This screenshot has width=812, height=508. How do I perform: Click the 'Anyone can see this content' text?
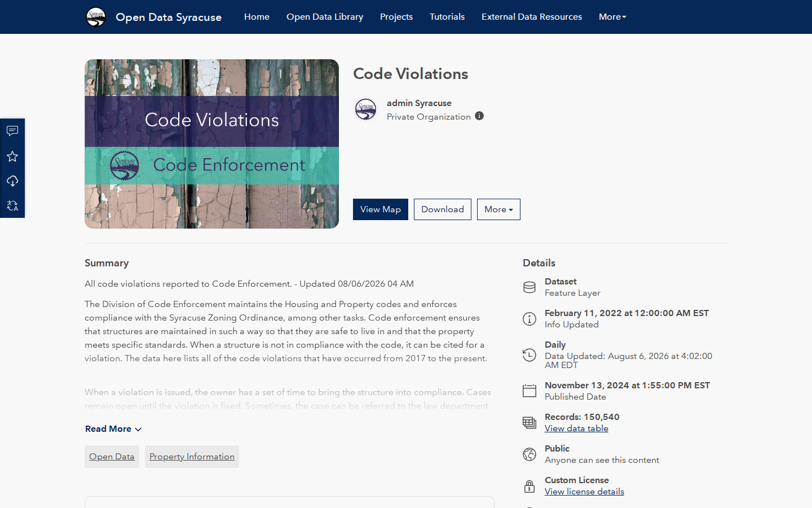coord(602,460)
